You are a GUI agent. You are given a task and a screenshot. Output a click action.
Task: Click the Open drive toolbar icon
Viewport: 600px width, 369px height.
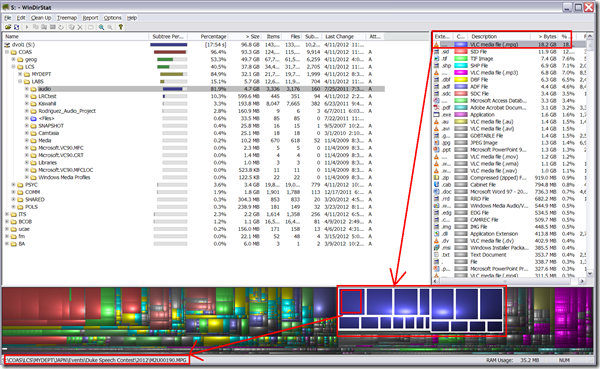(x=8, y=27)
